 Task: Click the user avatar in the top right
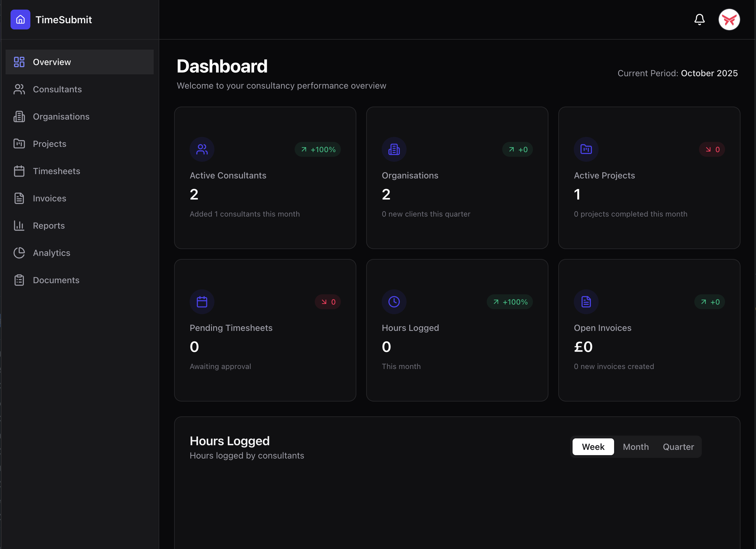coord(729,20)
